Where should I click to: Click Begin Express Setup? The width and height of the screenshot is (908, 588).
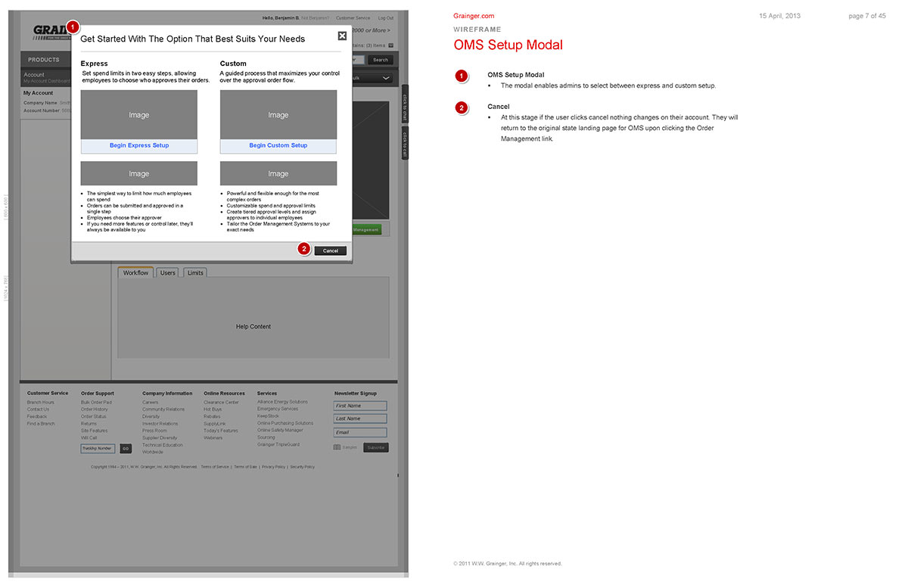click(139, 146)
